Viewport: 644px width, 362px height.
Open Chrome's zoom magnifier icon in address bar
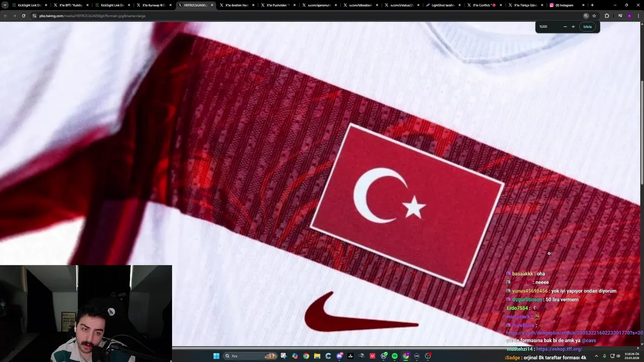coord(586,16)
